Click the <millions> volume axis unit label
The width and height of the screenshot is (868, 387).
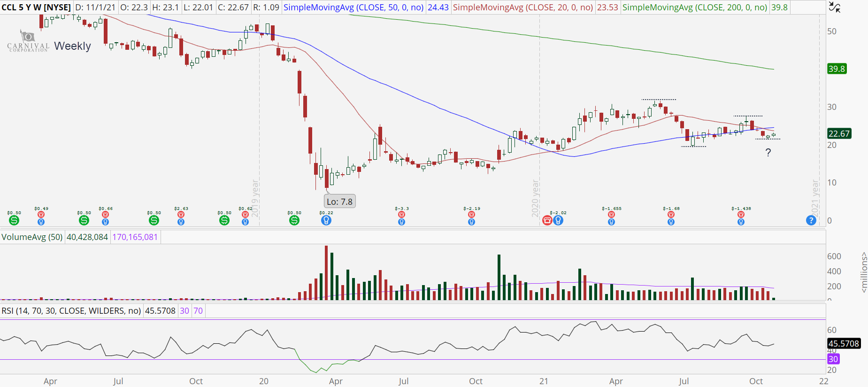click(x=864, y=272)
